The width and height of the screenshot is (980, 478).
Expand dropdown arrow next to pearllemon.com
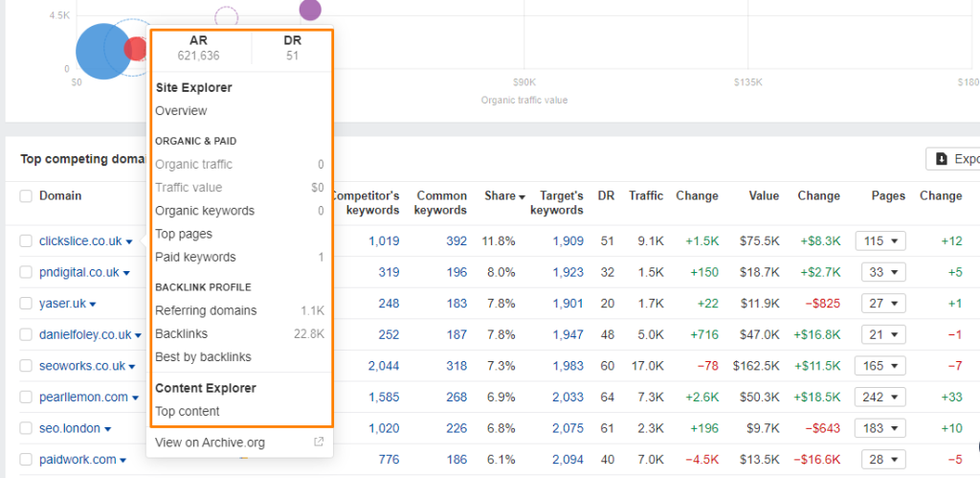click(x=134, y=398)
